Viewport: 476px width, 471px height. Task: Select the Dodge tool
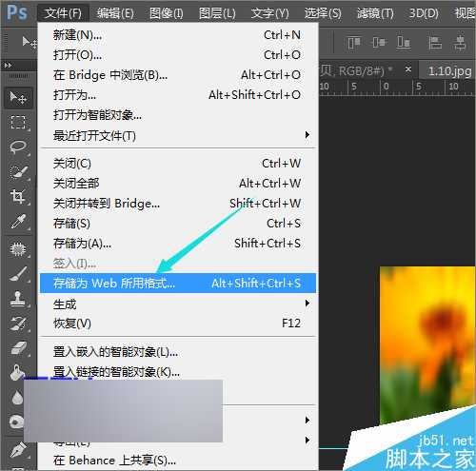click(x=16, y=422)
